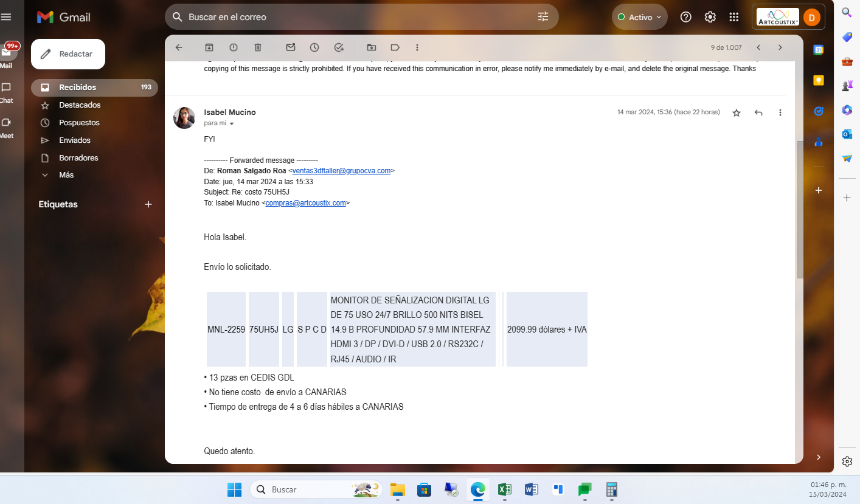860x504 pixels.
Task: Open the Activo status dropdown
Action: coord(640,17)
